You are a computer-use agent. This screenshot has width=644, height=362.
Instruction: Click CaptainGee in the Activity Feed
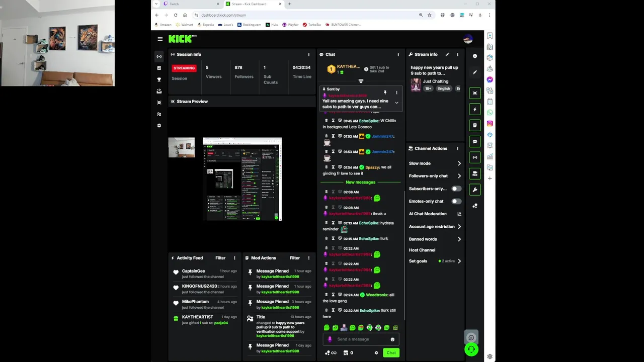click(193, 271)
